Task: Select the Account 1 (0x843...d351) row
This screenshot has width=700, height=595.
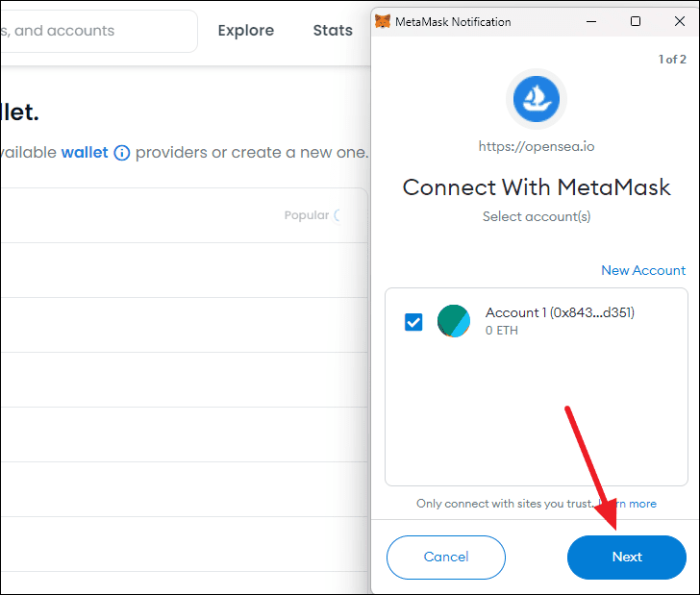Action: click(x=537, y=321)
